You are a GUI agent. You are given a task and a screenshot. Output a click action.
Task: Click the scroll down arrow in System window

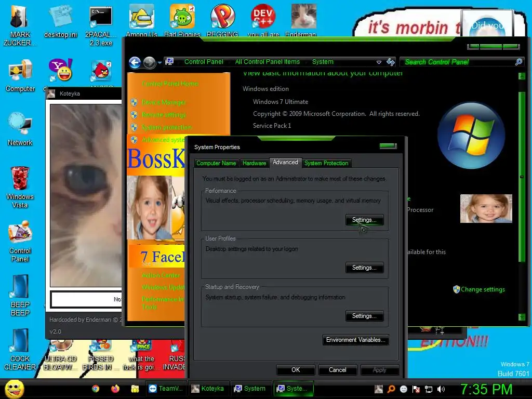pos(522,317)
